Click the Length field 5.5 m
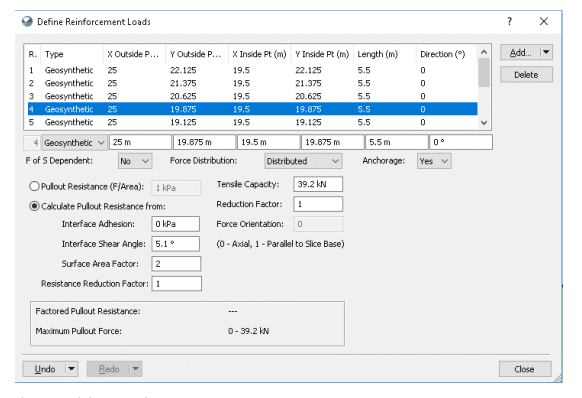The width and height of the screenshot is (582, 398). click(x=397, y=142)
